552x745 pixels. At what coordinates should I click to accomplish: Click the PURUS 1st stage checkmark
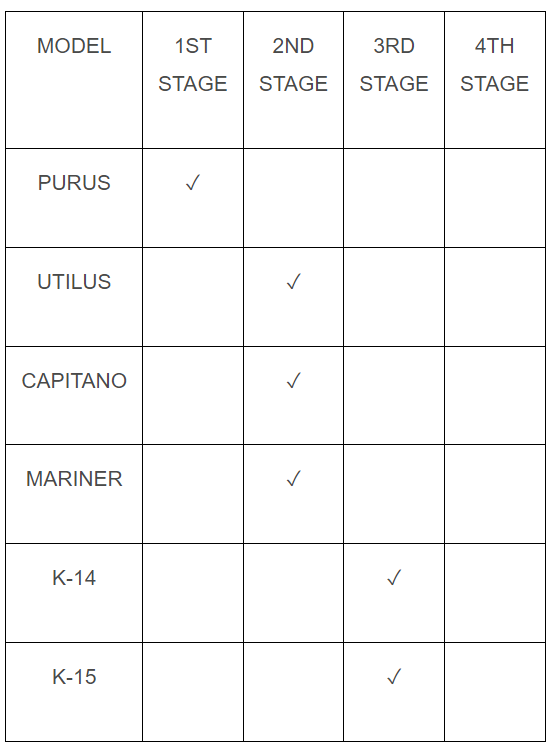pyautogui.click(x=193, y=182)
